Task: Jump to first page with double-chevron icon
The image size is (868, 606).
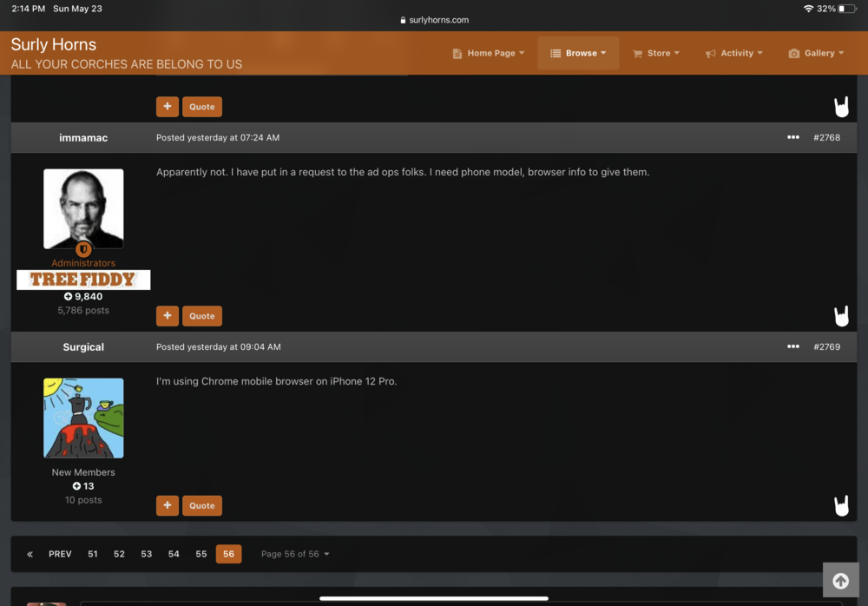Action: (30, 554)
